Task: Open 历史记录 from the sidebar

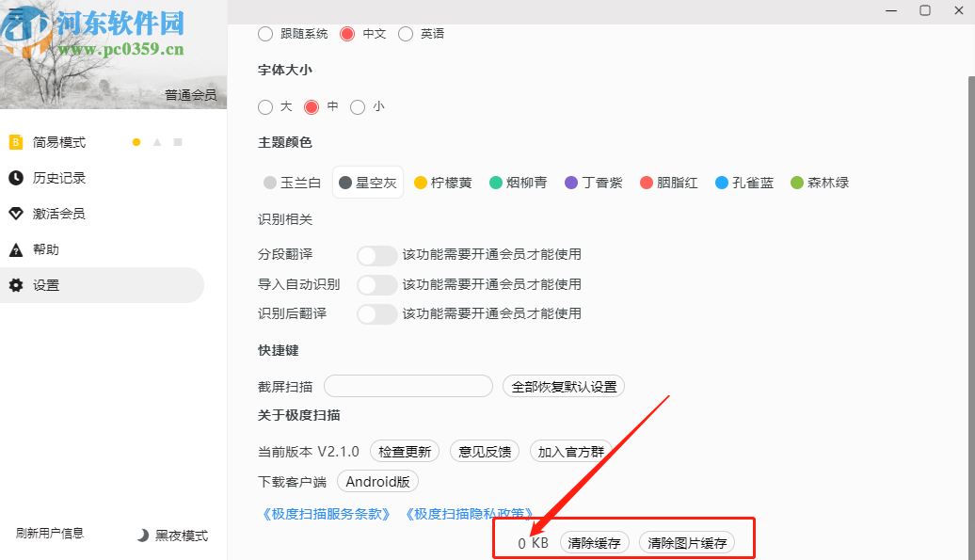Action: pos(16,176)
